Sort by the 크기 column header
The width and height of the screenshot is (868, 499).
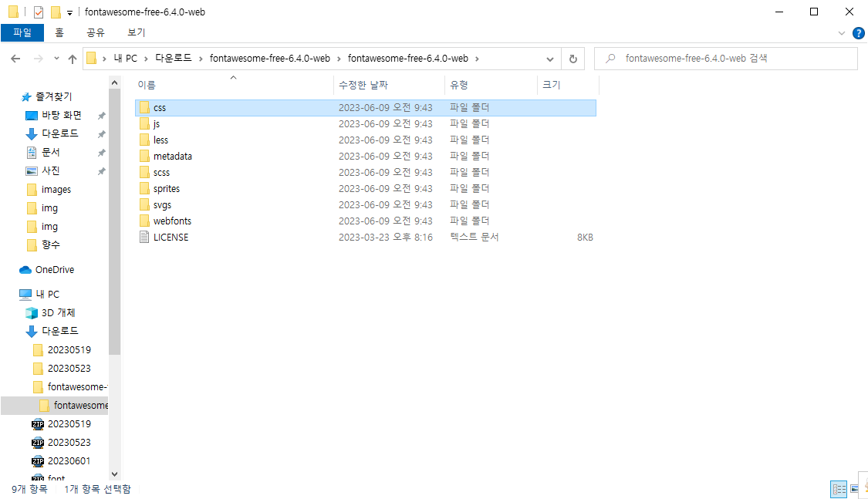(552, 85)
